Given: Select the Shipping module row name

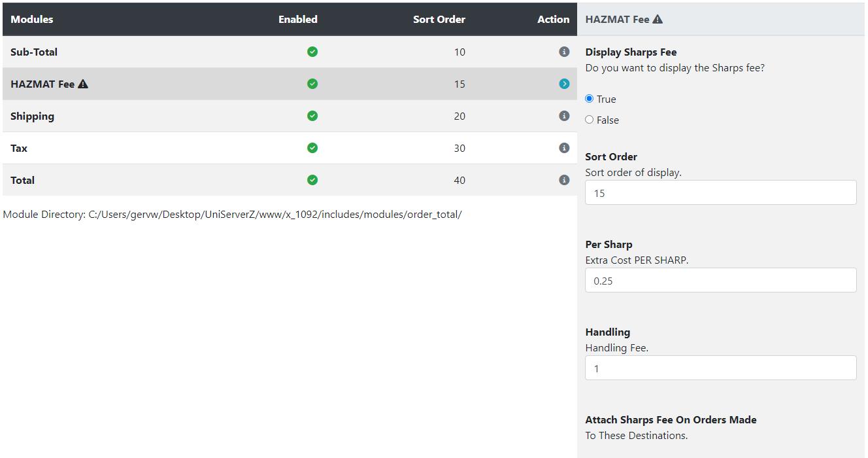Looking at the screenshot, I should [x=32, y=116].
